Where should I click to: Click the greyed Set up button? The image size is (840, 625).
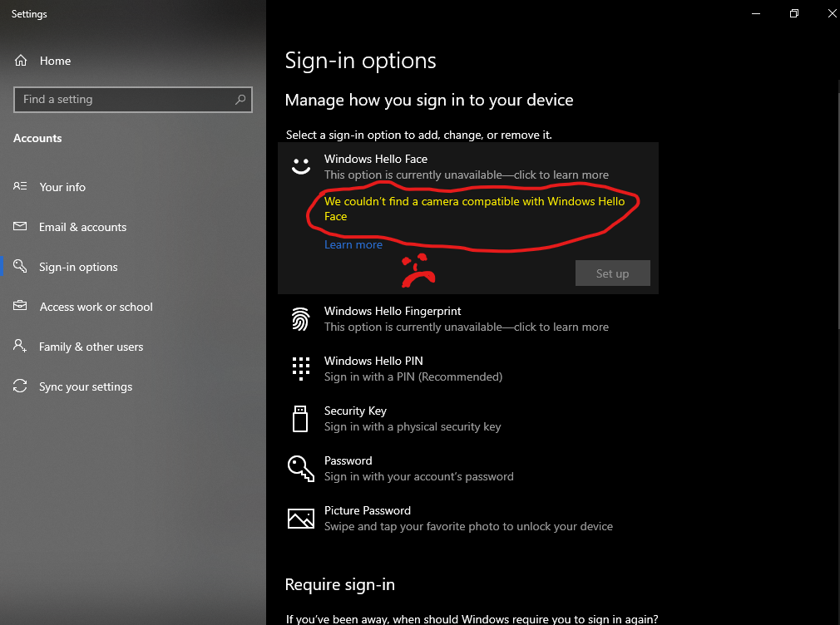(612, 273)
